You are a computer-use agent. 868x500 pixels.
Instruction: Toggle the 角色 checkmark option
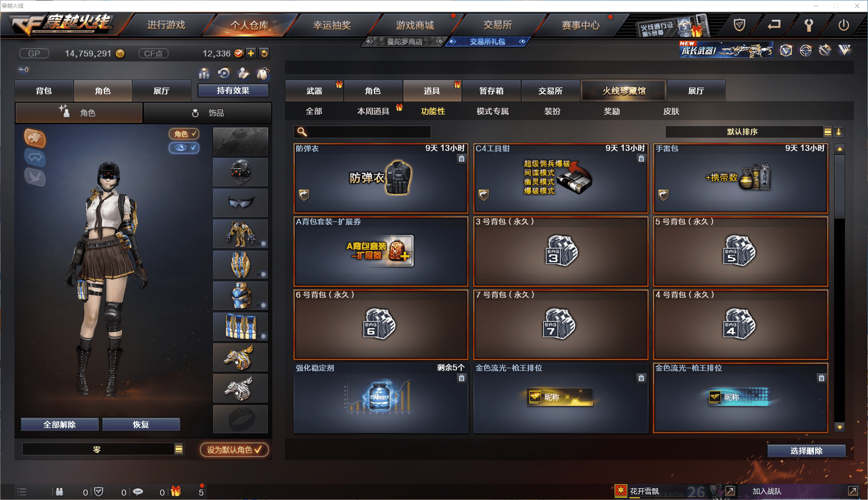pyautogui.click(x=184, y=134)
